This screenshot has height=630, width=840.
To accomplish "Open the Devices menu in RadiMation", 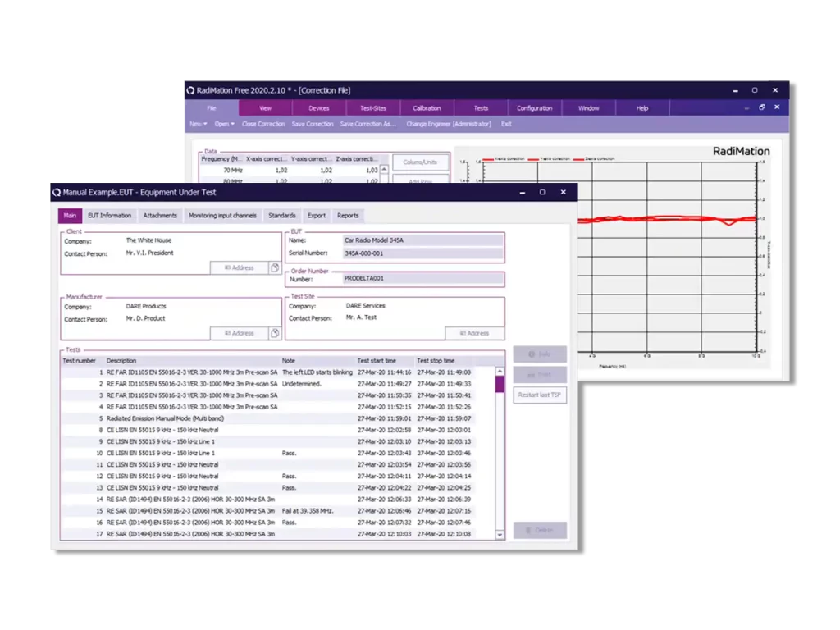I will (319, 107).
